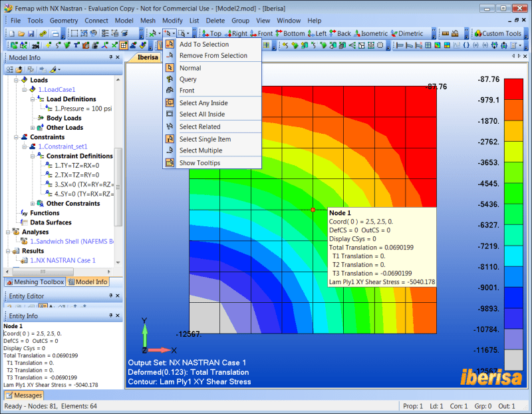Click the folder-with-arrow icon in Model Info
The height and width of the screenshot is (414, 532).
pos(19,70)
